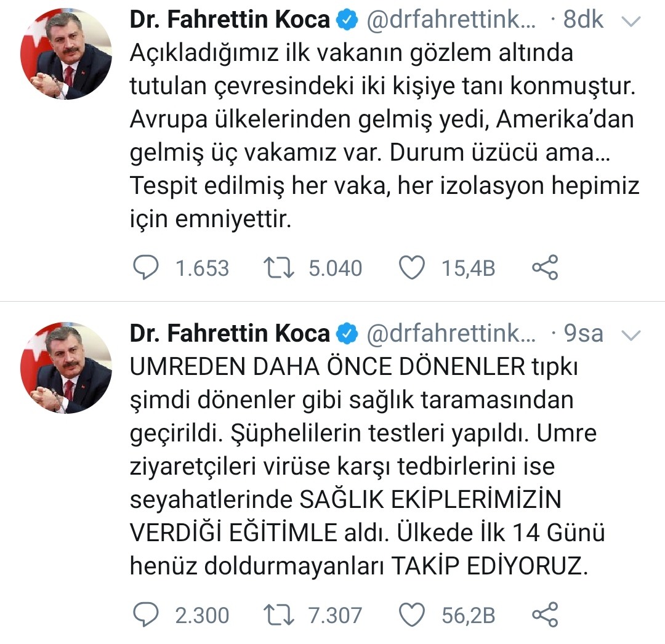
Task: Open the second tweet text about TAKİP EDİYORUZ
Action: click(367, 466)
